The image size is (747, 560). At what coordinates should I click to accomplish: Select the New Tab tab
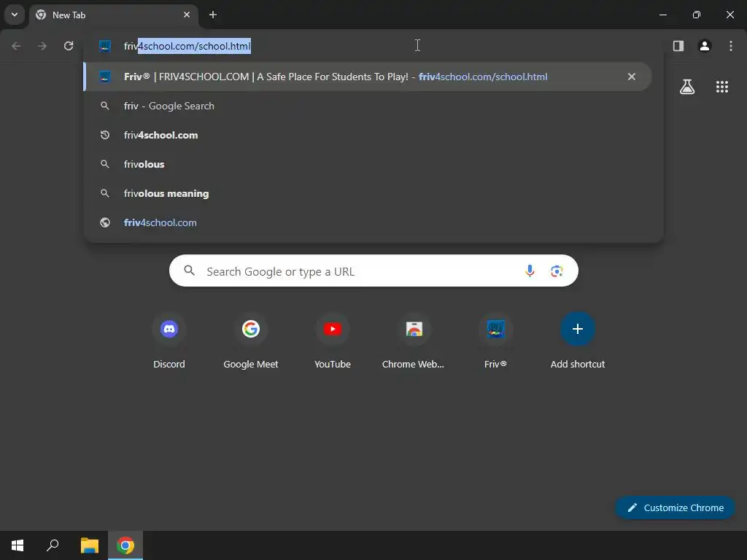click(x=113, y=15)
